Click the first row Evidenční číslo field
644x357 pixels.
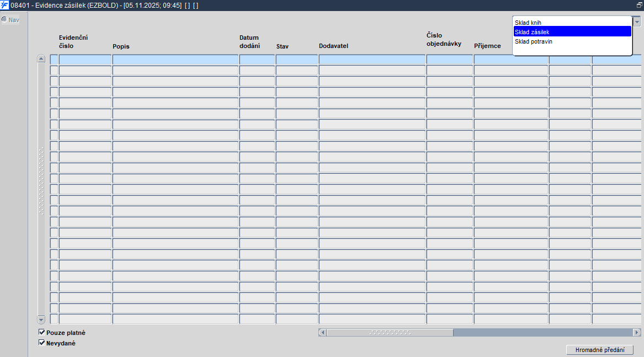[85, 60]
